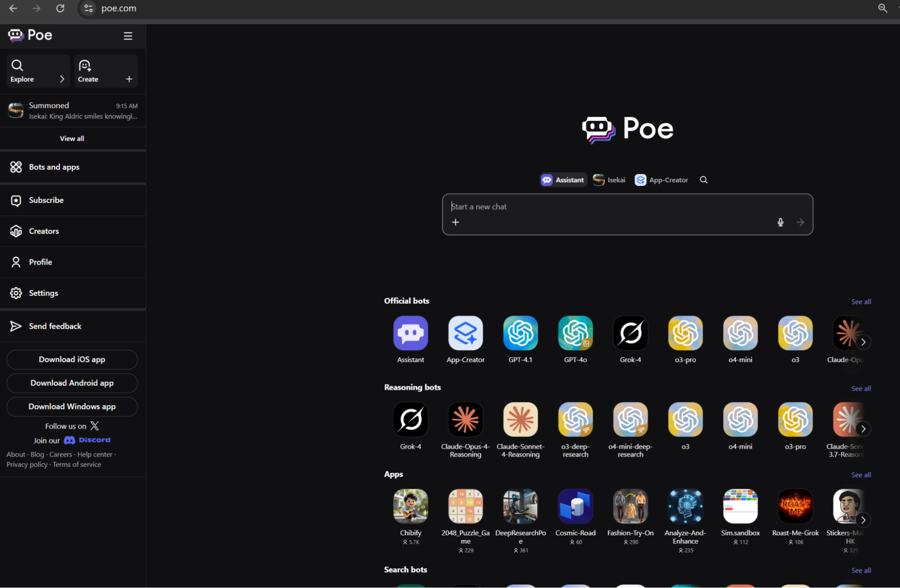Click See all next to Reasoning bots

860,388
